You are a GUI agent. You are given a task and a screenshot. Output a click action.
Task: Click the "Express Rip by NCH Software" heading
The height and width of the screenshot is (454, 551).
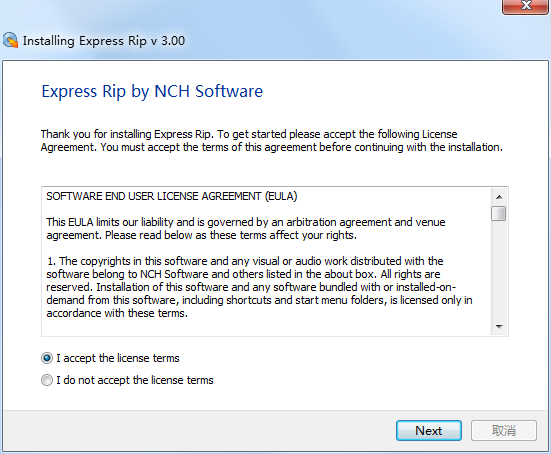click(152, 91)
